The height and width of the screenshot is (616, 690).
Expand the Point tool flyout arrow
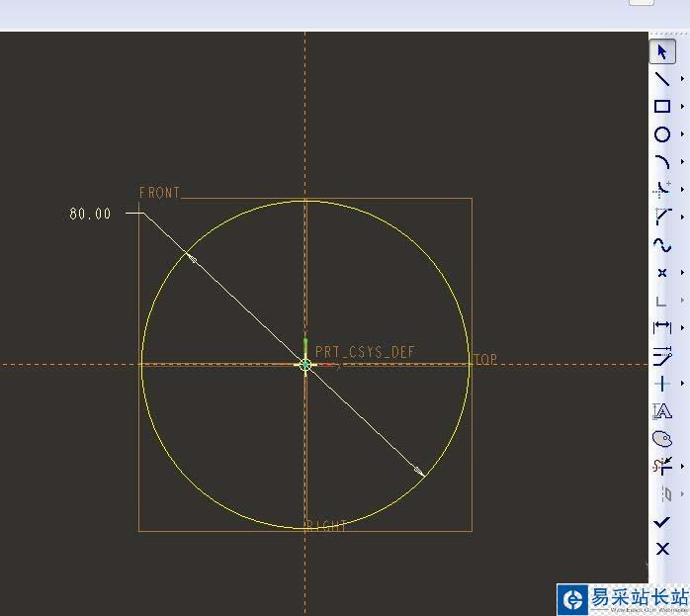point(682,273)
